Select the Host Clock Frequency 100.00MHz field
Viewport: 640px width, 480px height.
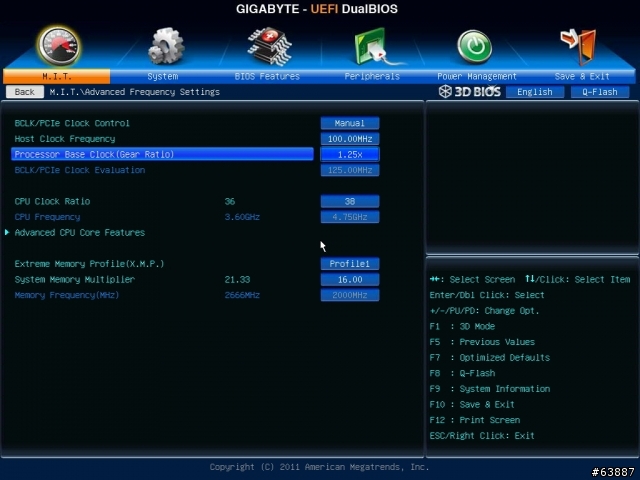(x=350, y=139)
